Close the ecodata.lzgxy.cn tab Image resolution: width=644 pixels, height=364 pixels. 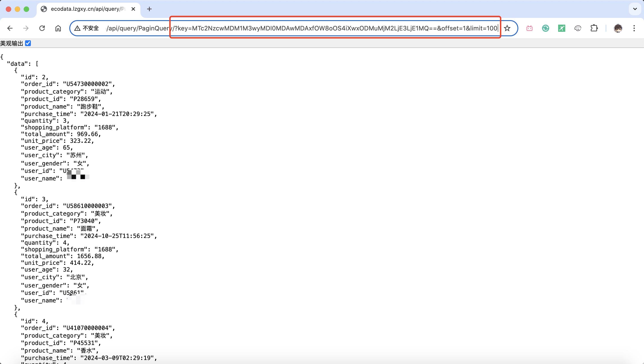pos(133,9)
